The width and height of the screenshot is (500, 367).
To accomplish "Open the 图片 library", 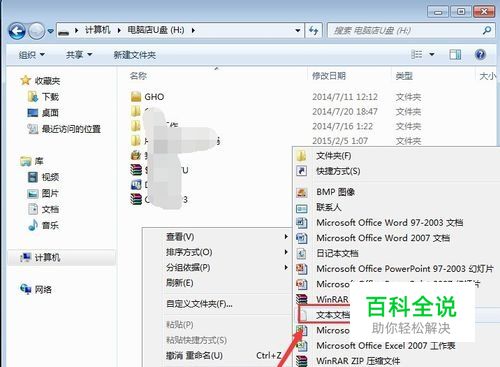I will pos(43,193).
